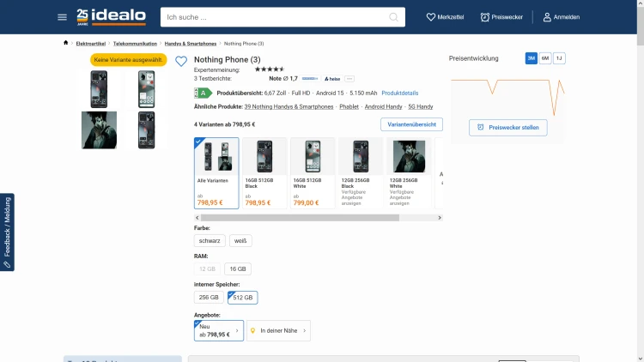The width and height of the screenshot is (644, 362).
Task: Click the star rating Expertenmeinung
Action: pos(270,69)
